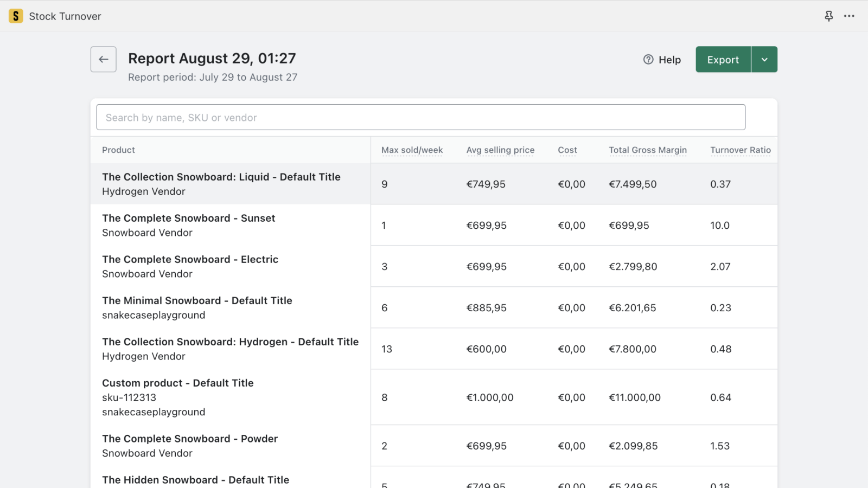The height and width of the screenshot is (488, 868).
Task: Select The Complete Snowboard - Sunset row
Action: click(434, 225)
